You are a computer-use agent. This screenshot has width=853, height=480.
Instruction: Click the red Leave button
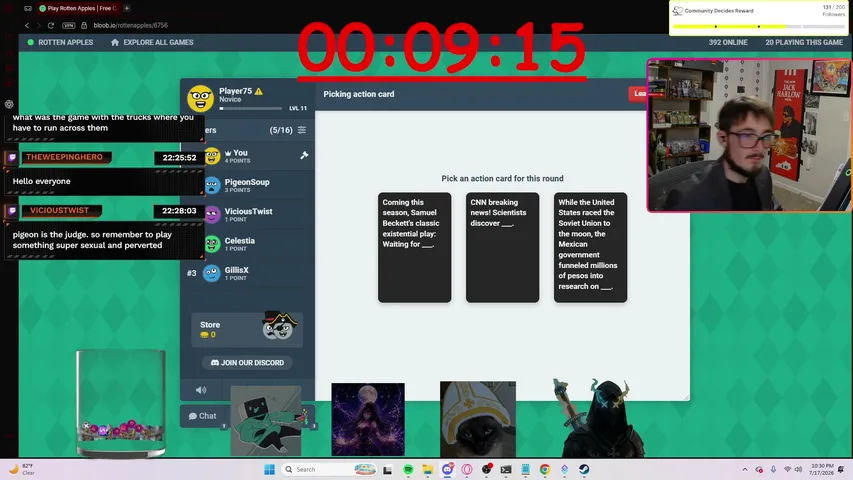pos(639,94)
